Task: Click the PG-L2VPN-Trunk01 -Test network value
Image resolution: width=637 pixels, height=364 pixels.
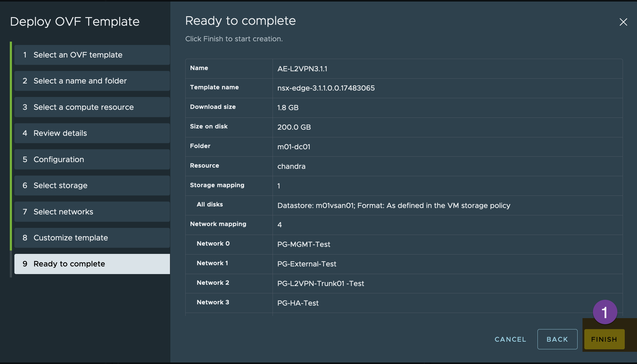Action: tap(321, 284)
